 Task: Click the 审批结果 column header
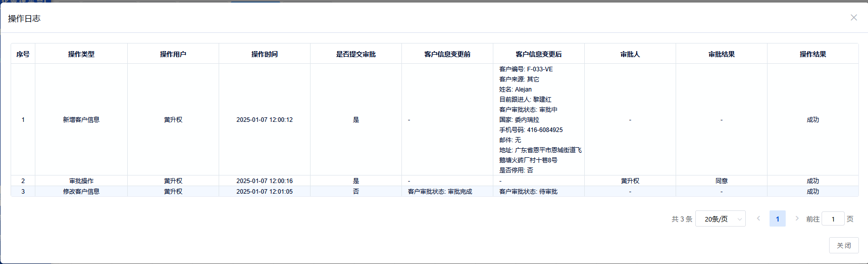pos(722,54)
